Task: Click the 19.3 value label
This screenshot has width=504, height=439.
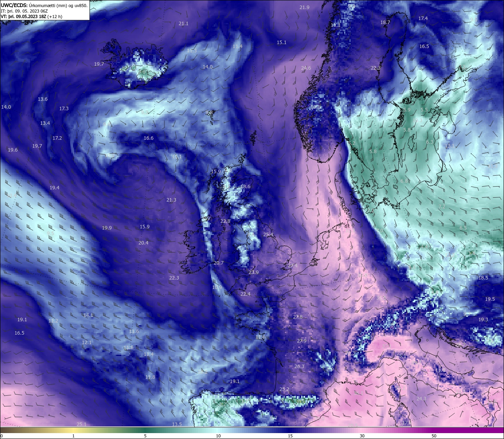Action: click(483, 320)
